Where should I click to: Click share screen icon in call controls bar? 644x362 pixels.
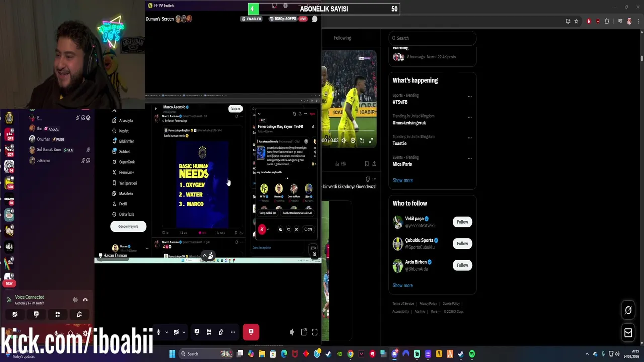pos(197,332)
